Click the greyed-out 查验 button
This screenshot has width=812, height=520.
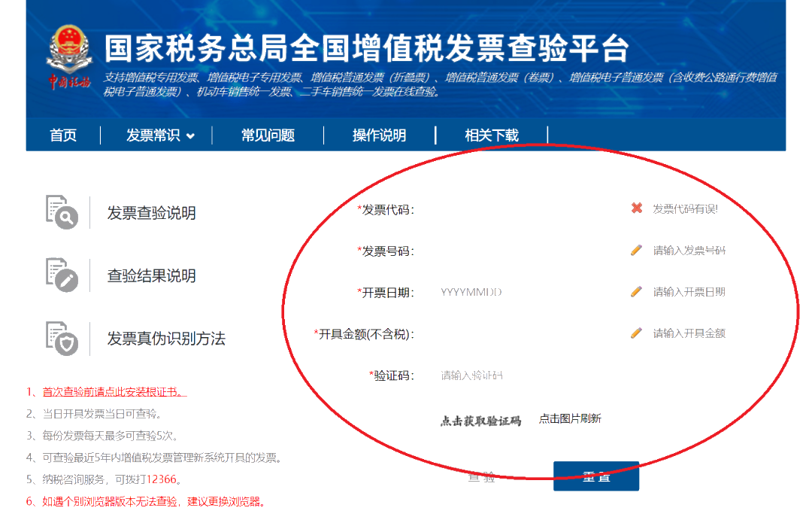pyautogui.click(x=482, y=477)
